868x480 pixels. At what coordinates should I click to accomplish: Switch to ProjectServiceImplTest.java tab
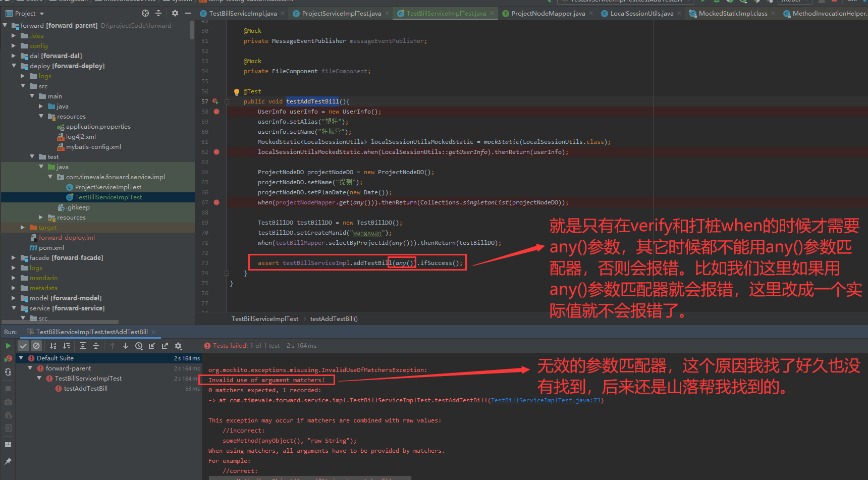341,14
